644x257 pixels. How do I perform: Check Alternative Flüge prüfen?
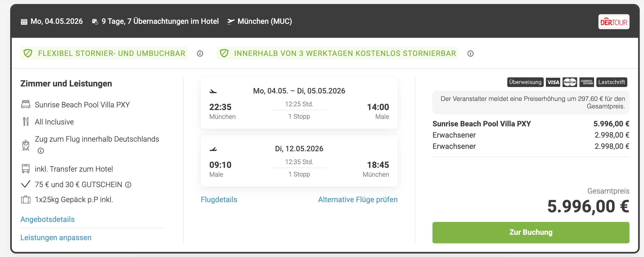tap(358, 200)
